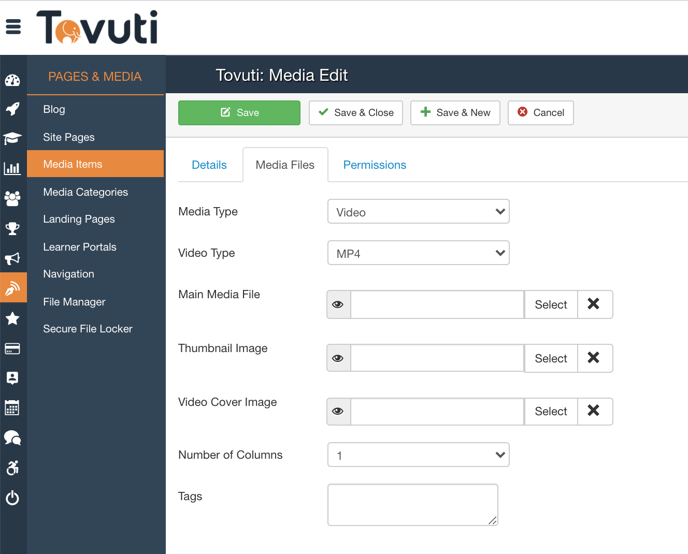Open the Video Type dropdown showing MP4

click(x=418, y=253)
